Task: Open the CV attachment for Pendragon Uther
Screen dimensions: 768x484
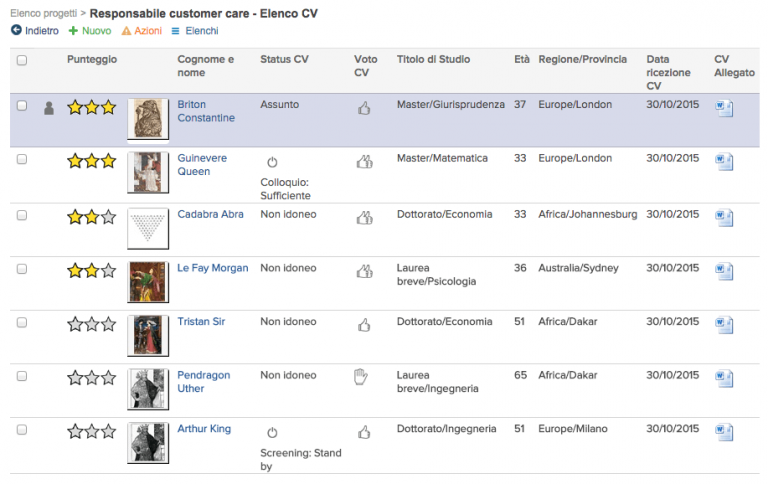Action: (x=724, y=378)
